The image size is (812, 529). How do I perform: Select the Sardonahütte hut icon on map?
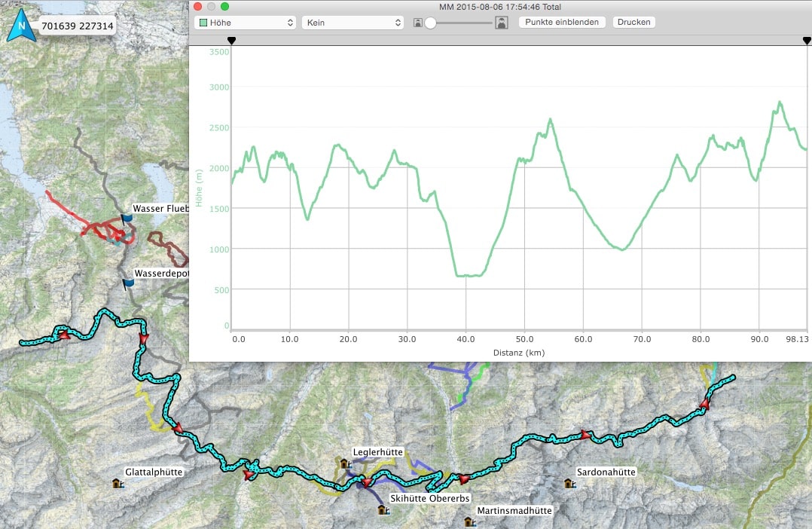[569, 483]
